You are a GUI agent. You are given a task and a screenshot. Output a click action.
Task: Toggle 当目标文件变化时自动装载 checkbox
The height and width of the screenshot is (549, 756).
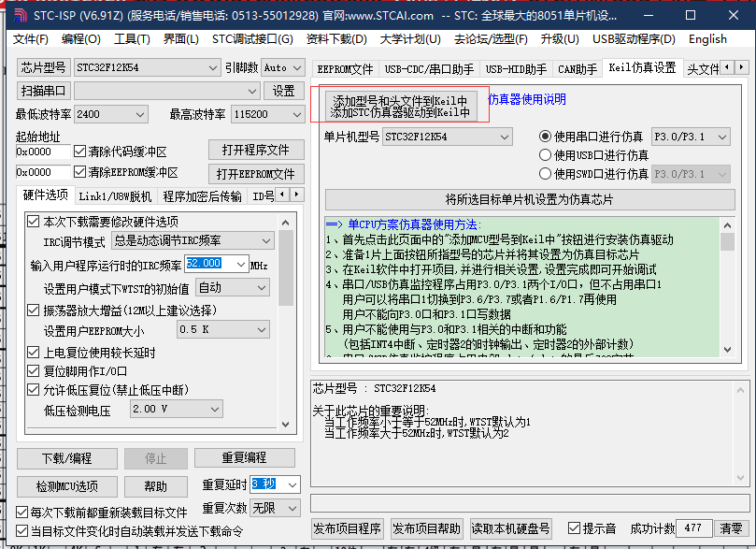(x=22, y=531)
